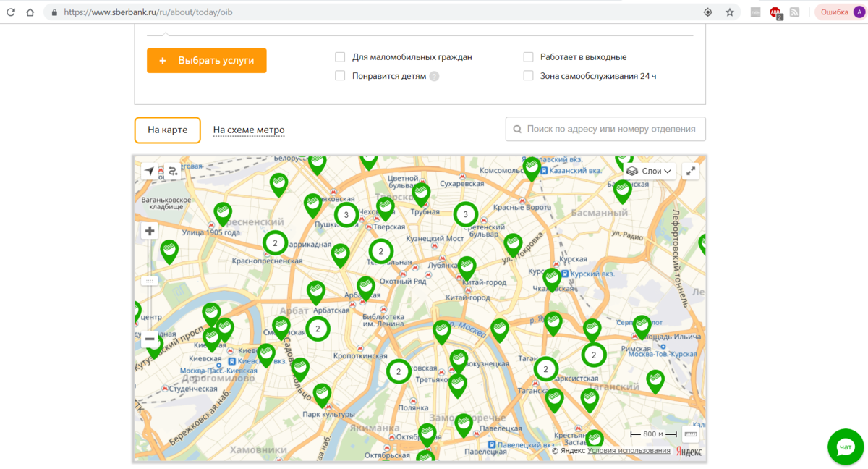Image resolution: width=868 pixels, height=469 pixels.
Task: Click help icon beside Понравится детям
Action: coord(434,76)
